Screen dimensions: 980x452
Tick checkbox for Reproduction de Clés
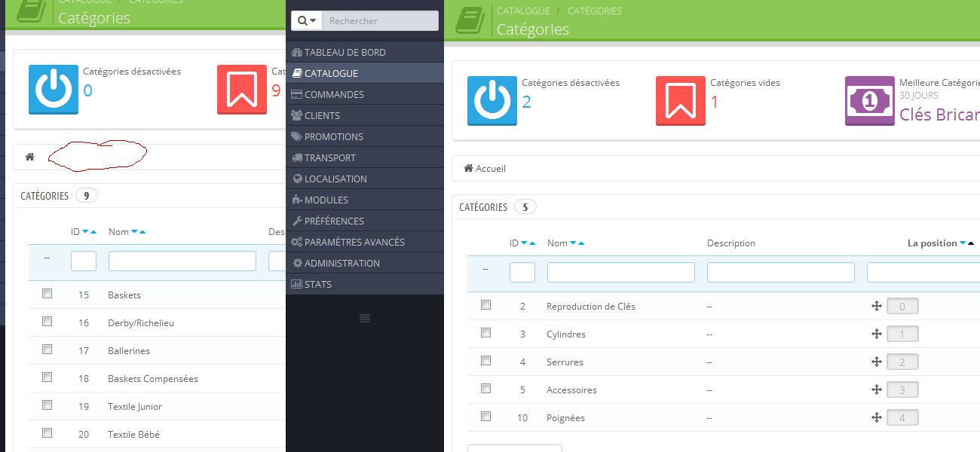point(485,305)
